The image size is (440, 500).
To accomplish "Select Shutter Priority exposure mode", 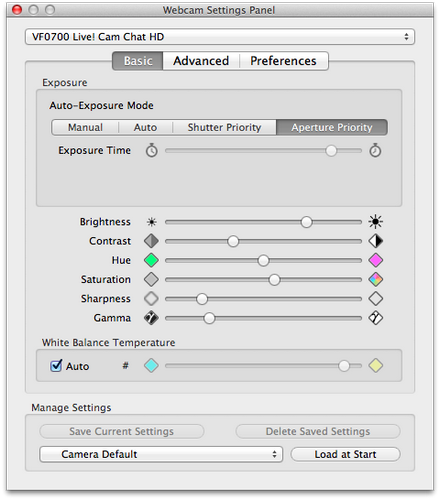I will (x=224, y=127).
